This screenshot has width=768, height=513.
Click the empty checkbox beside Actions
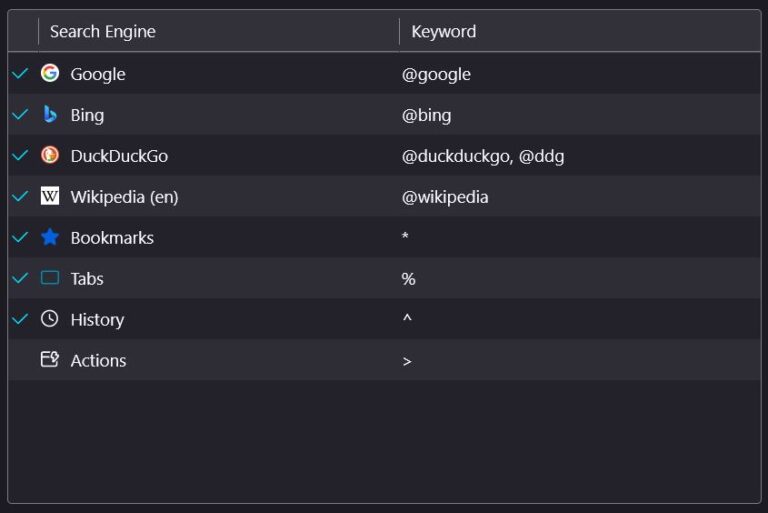(x=20, y=360)
